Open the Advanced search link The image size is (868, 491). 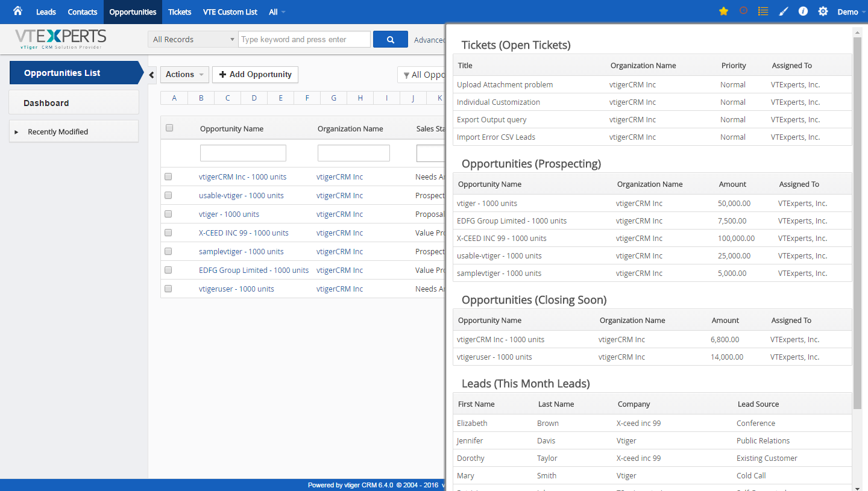point(429,40)
